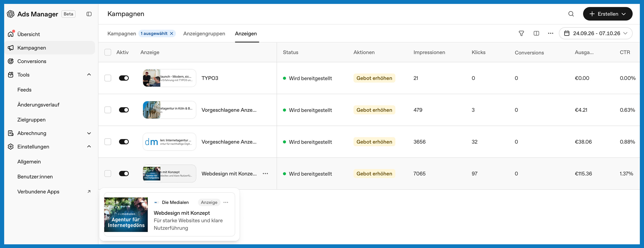Collapse the sidebar with the panel icon
644x248 pixels.
point(89,14)
